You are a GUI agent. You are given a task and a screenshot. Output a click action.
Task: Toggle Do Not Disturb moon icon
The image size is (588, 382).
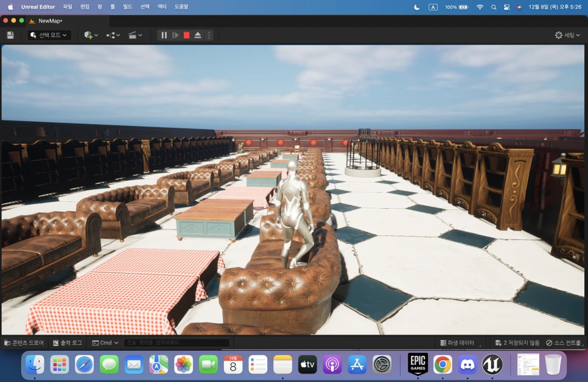pos(416,7)
